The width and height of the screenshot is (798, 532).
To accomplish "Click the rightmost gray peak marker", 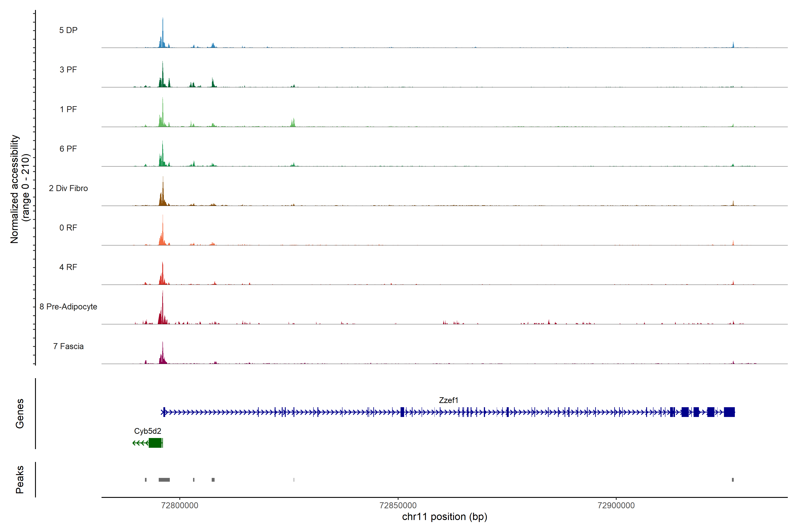I will tap(733, 480).
